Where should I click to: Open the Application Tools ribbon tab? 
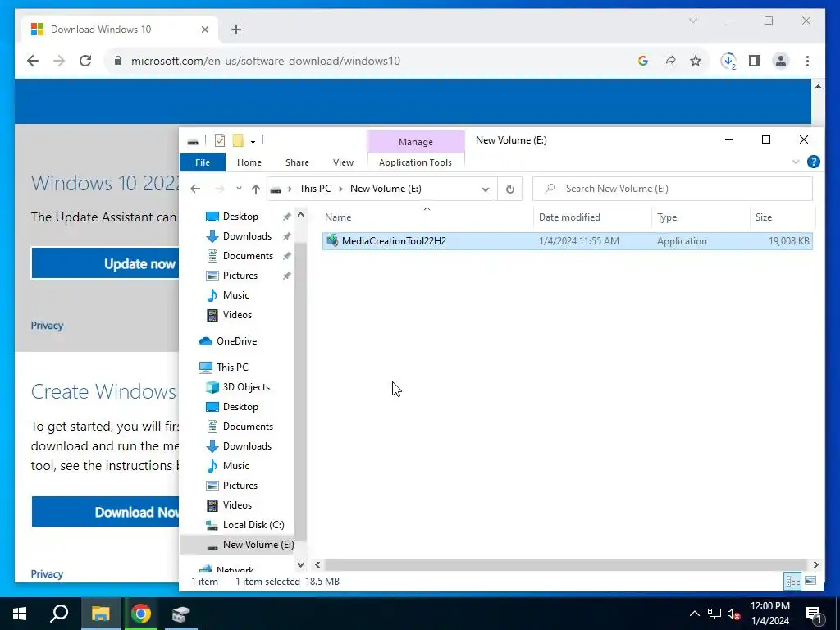415,162
